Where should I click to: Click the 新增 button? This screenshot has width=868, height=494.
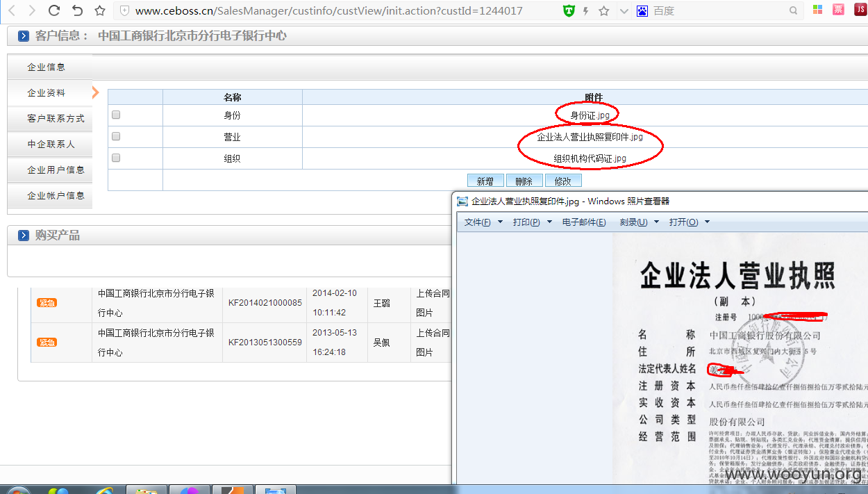click(485, 181)
